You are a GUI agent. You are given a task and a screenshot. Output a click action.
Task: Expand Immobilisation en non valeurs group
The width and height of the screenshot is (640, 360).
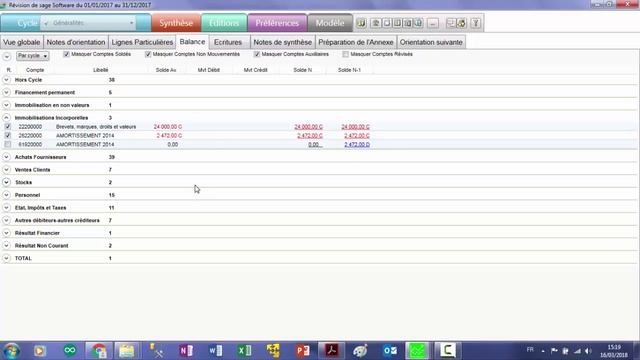point(6,105)
